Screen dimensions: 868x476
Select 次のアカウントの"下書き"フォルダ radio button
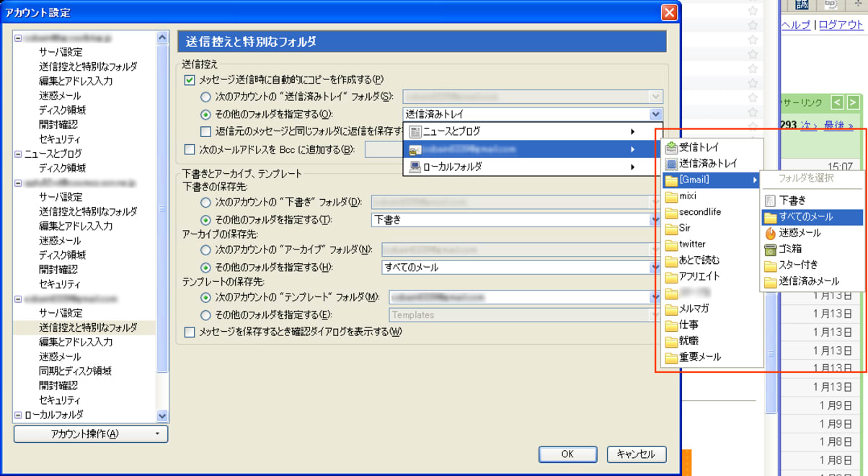(205, 203)
